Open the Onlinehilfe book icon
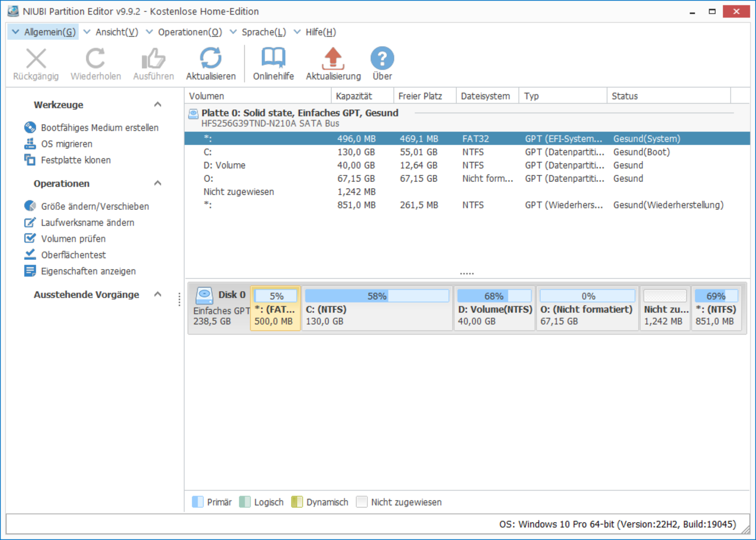This screenshot has width=756, height=540. point(273,58)
